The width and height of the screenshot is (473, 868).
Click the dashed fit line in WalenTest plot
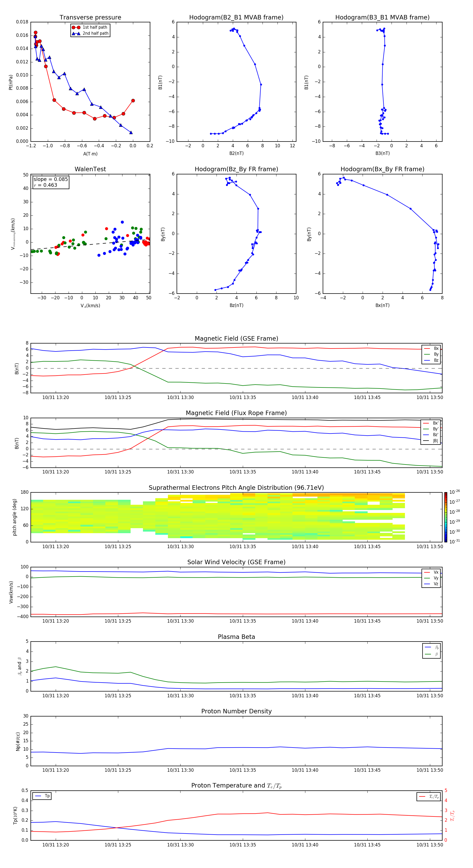click(90, 244)
